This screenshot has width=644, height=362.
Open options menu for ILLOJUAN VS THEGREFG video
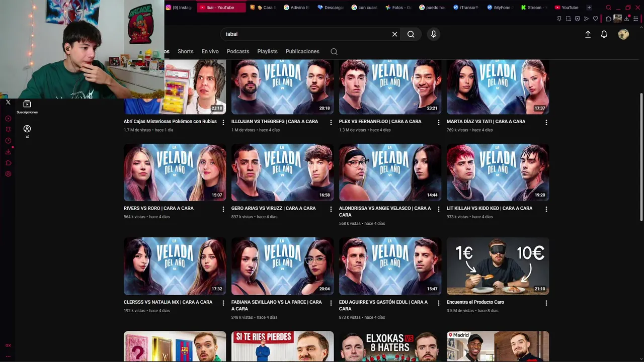pos(331,122)
